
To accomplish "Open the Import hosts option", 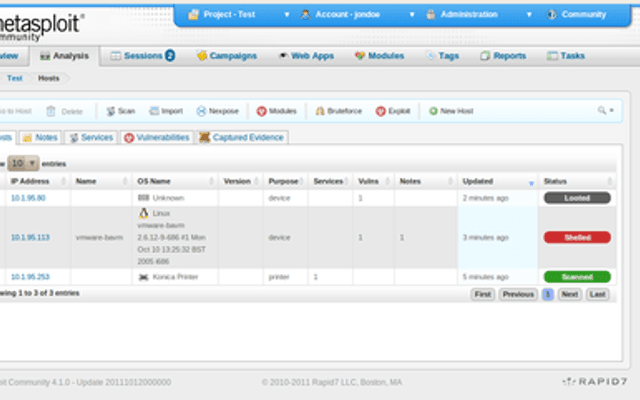I will point(166,111).
